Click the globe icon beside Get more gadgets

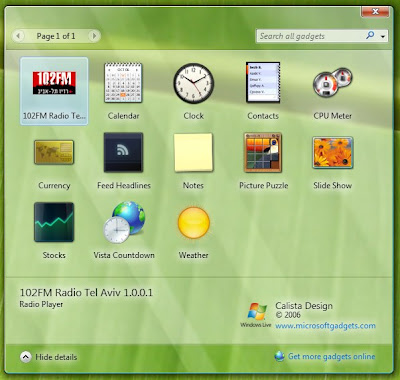279,356
